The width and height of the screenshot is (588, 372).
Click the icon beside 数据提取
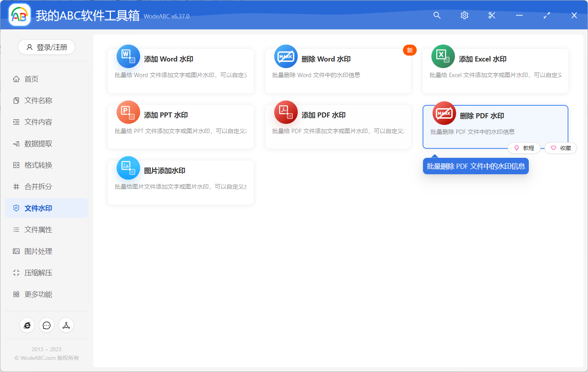point(16,144)
